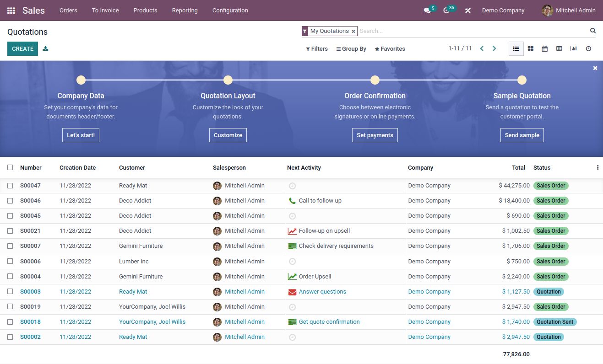Viewport: 603px width, 364px height.
Task: Open the Reporting menu
Action: click(185, 10)
